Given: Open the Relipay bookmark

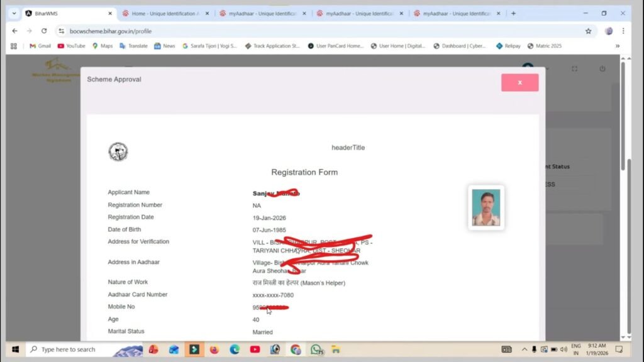Looking at the screenshot, I should (508, 45).
